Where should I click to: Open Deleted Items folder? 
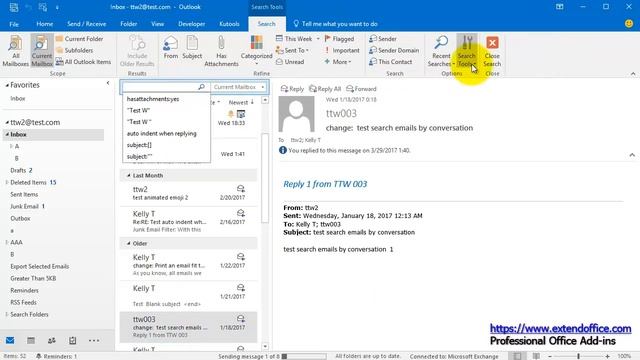point(33,182)
